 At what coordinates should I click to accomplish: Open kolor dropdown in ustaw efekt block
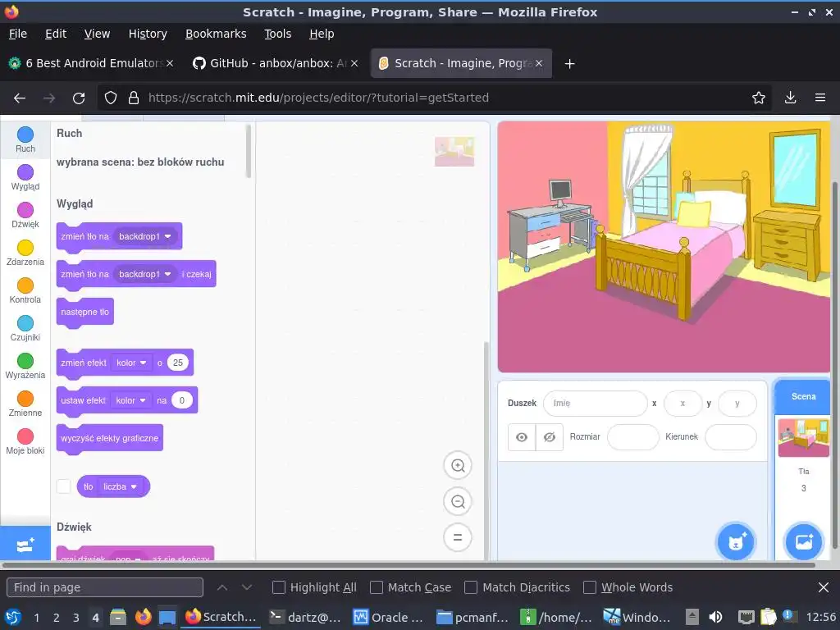click(x=131, y=400)
